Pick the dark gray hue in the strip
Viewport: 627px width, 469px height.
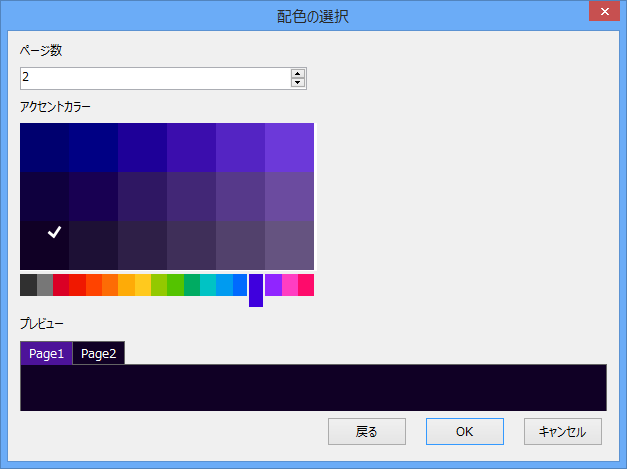[x=28, y=285]
